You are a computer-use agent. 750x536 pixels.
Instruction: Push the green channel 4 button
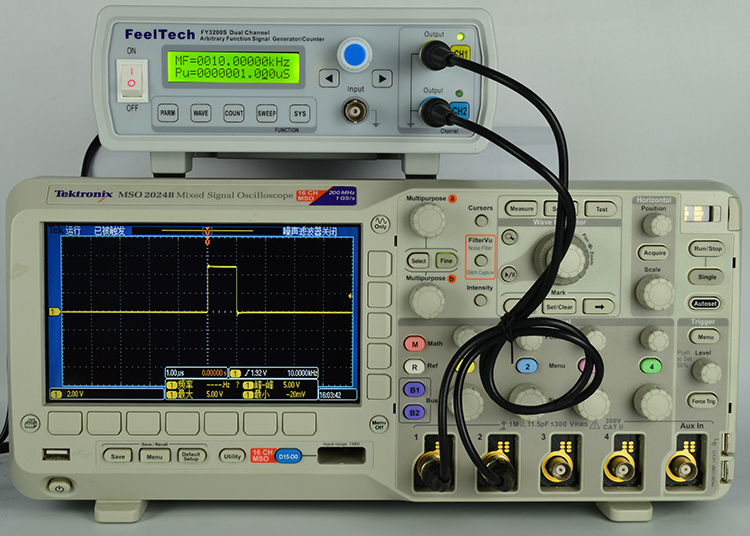point(651,367)
